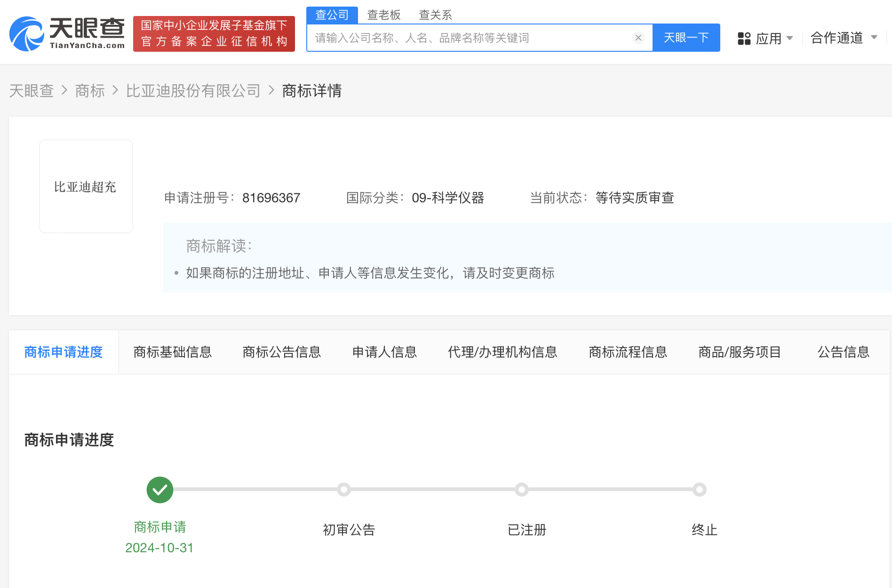This screenshot has width=892, height=588.
Task: Switch to the 查关系 search tab
Action: pos(435,15)
